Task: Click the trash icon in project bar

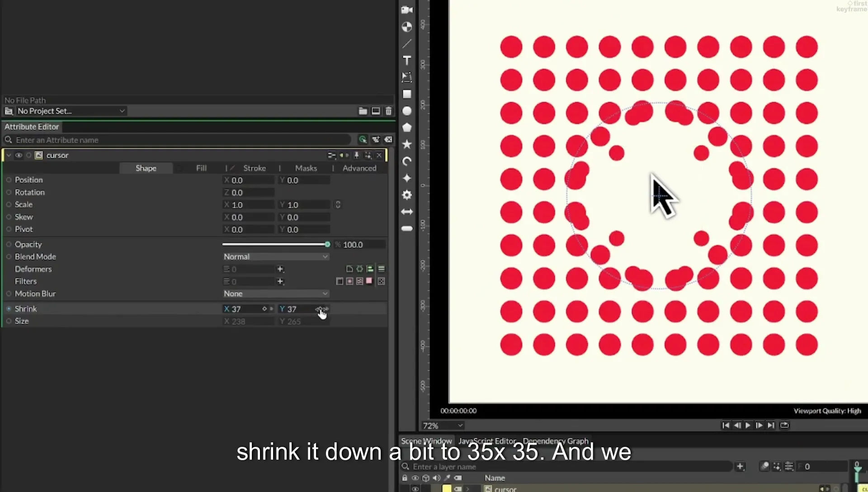Action: coord(388,111)
